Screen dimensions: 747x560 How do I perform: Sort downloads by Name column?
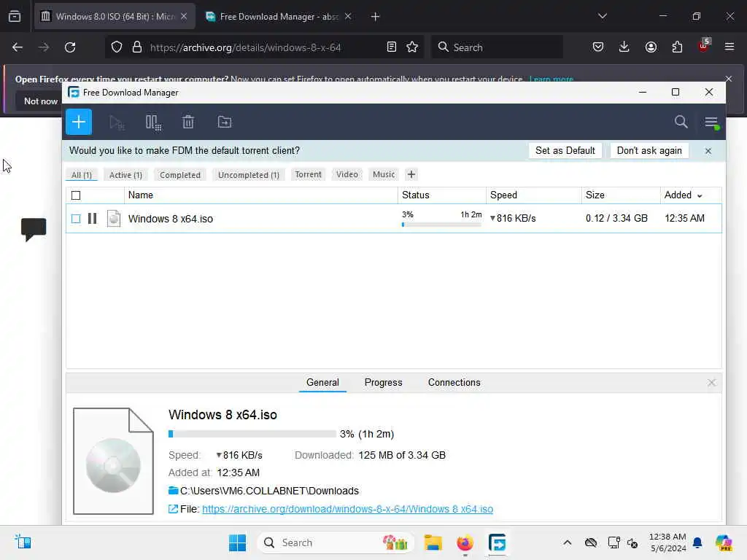point(141,195)
